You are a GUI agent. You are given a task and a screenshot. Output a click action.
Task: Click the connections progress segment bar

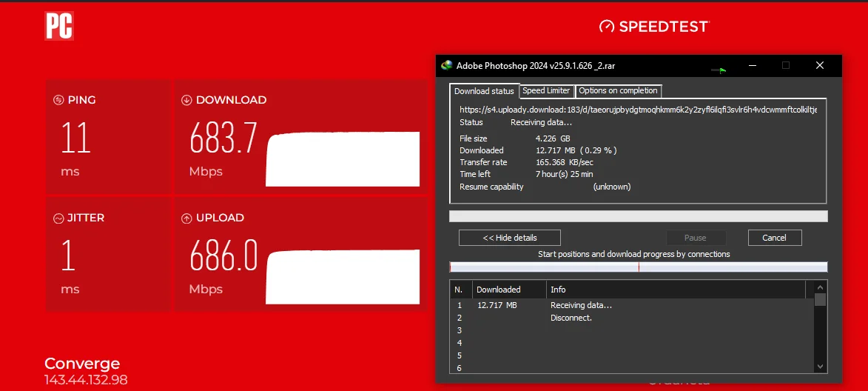[x=639, y=267]
